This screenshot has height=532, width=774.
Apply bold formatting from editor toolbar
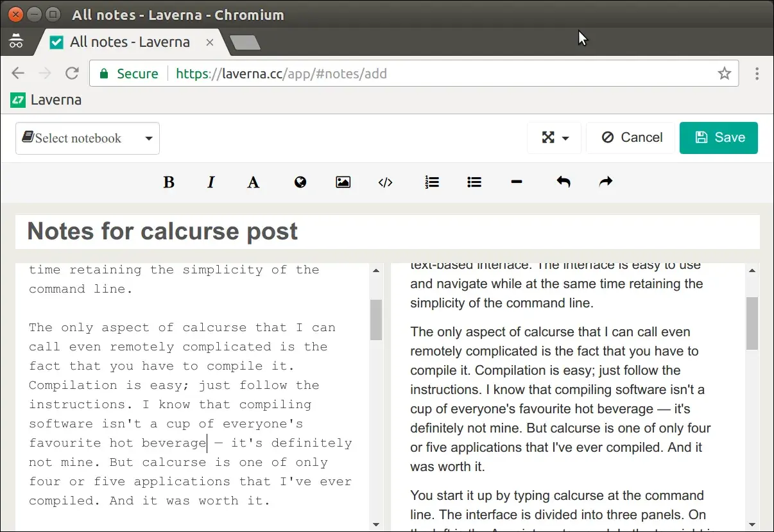click(169, 182)
